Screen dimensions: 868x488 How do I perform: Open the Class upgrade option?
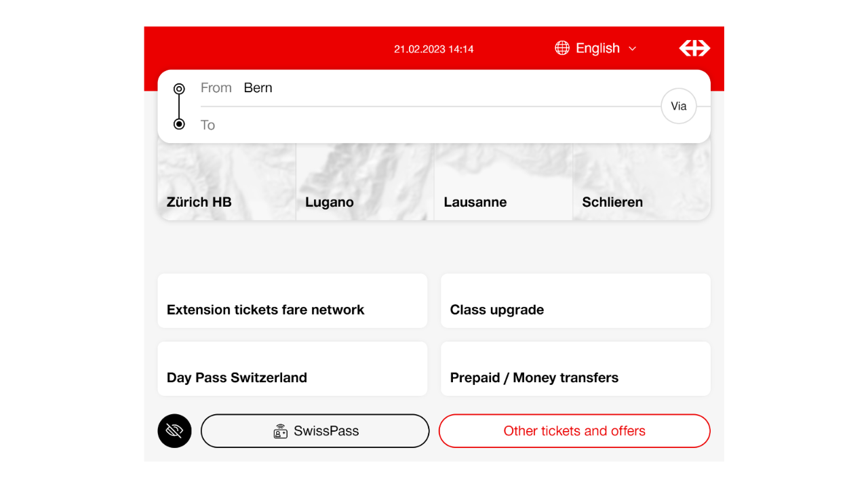(575, 301)
